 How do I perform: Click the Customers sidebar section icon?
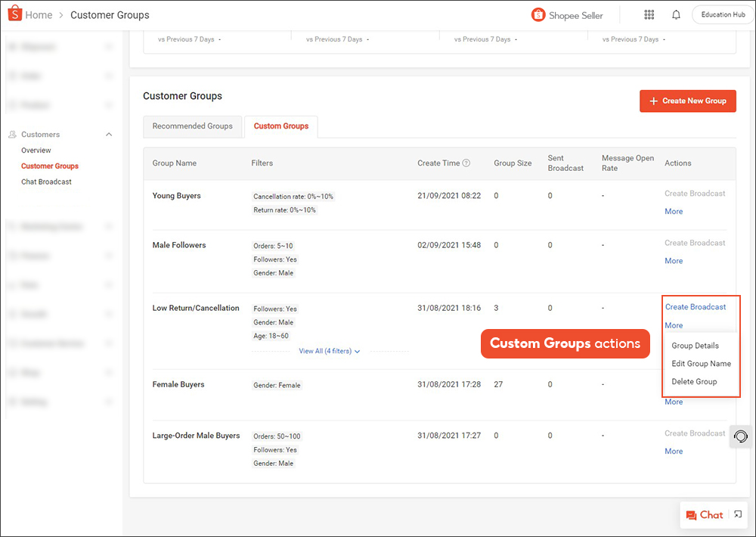(12, 135)
